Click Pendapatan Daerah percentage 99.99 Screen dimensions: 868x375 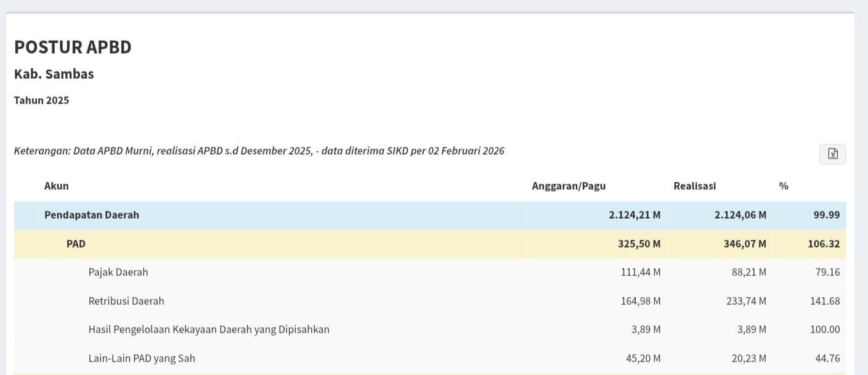click(x=826, y=215)
